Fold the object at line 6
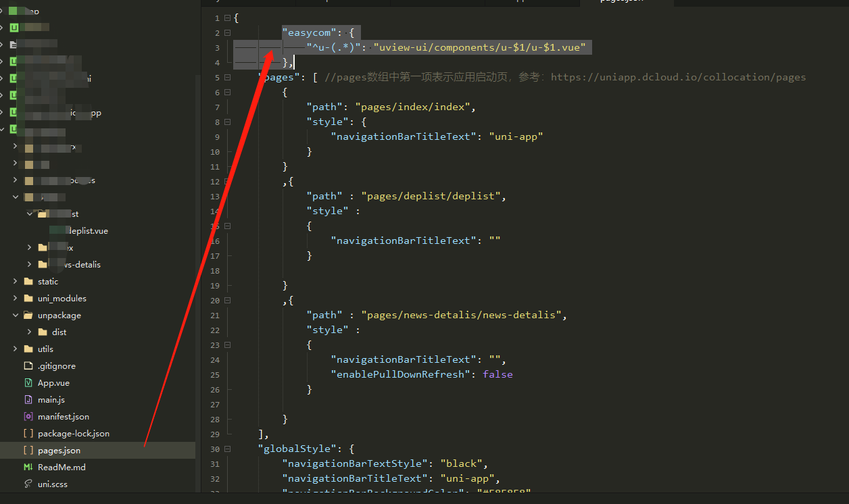The image size is (849, 504). click(x=227, y=93)
